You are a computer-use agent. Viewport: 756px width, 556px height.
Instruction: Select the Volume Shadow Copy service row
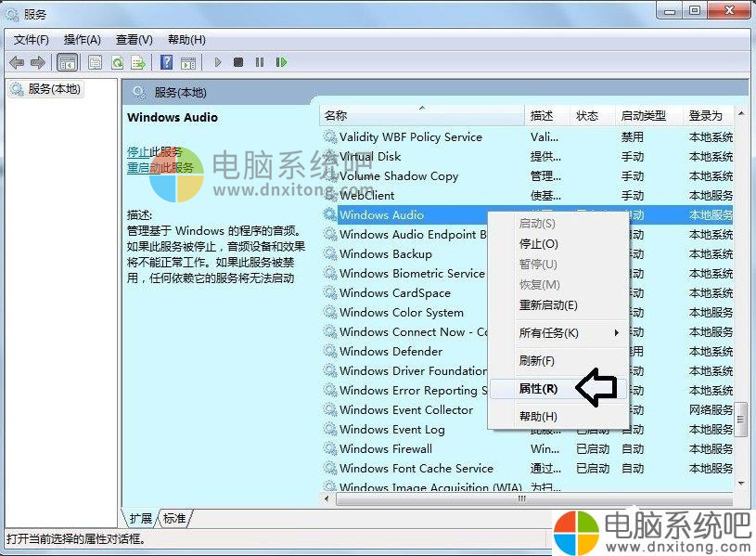coord(528,175)
